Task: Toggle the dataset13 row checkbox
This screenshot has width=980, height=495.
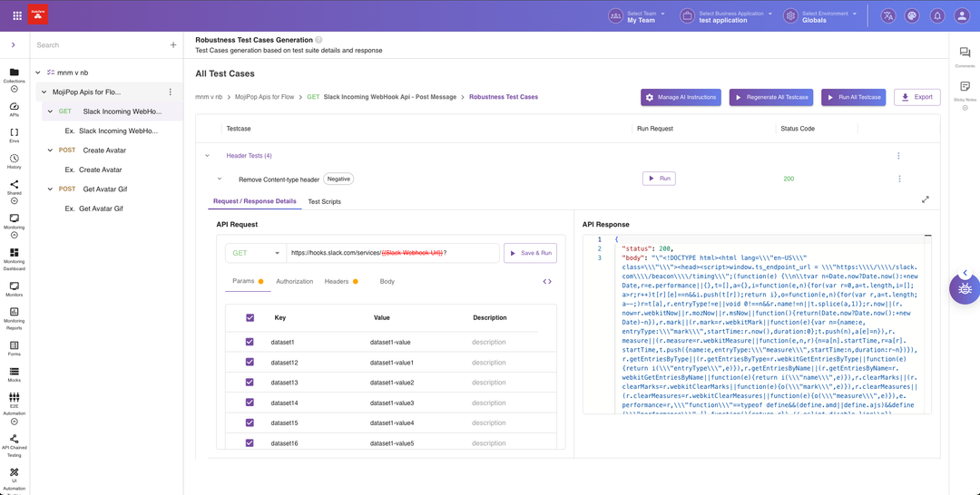Action: [x=250, y=383]
